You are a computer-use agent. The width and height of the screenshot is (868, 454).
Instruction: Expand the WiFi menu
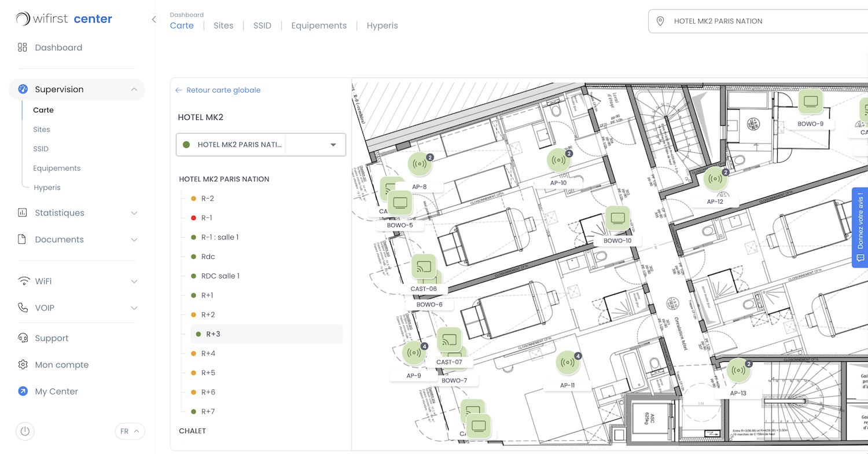click(x=78, y=281)
